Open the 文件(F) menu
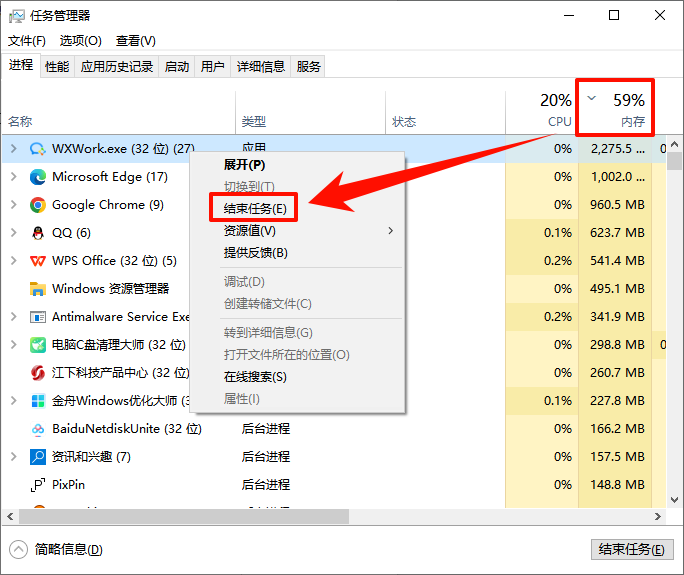This screenshot has width=684, height=575. pos(27,41)
